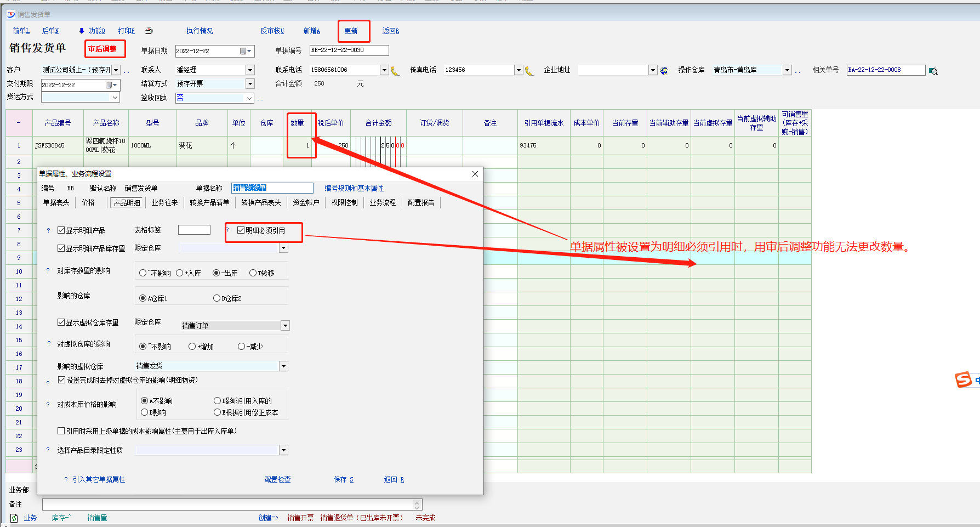Click the refresh icon next to 业务
This screenshot has width=980, height=527.
[14, 518]
